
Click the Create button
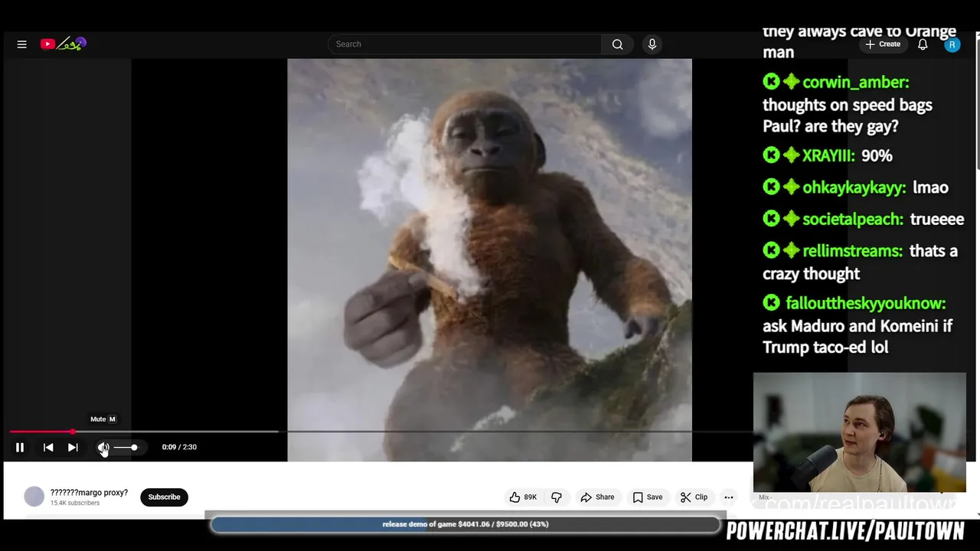pyautogui.click(x=883, y=44)
